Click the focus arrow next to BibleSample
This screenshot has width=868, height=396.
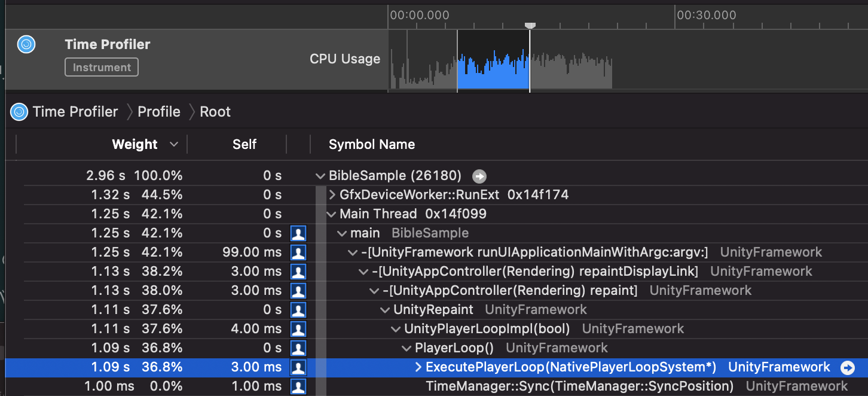click(479, 176)
